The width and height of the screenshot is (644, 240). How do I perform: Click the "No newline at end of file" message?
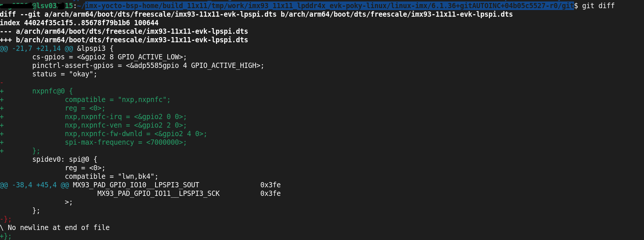(x=59, y=227)
